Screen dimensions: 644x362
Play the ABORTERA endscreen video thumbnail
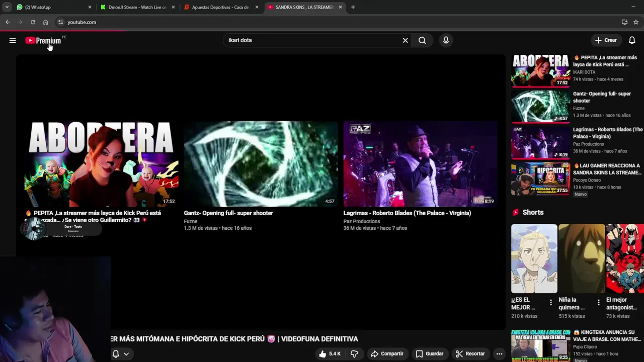pos(101,164)
